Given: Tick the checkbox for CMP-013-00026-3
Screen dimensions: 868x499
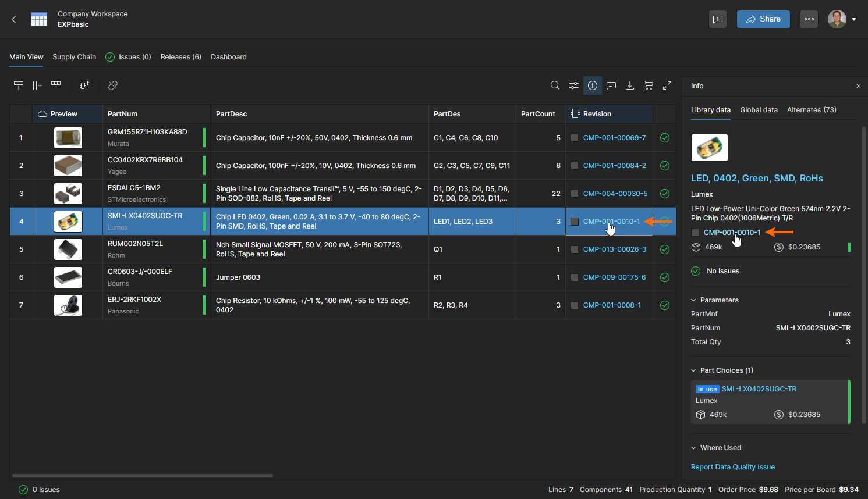Looking at the screenshot, I should pos(575,249).
